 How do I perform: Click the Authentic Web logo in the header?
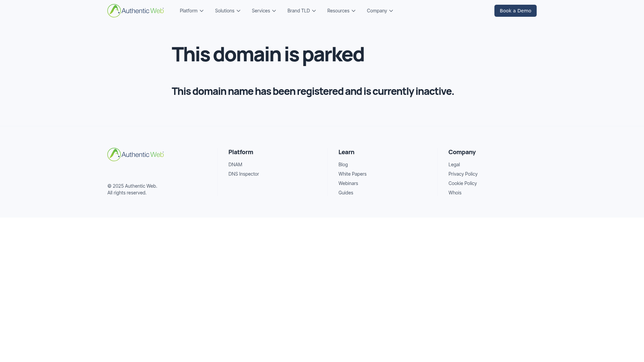tap(135, 10)
